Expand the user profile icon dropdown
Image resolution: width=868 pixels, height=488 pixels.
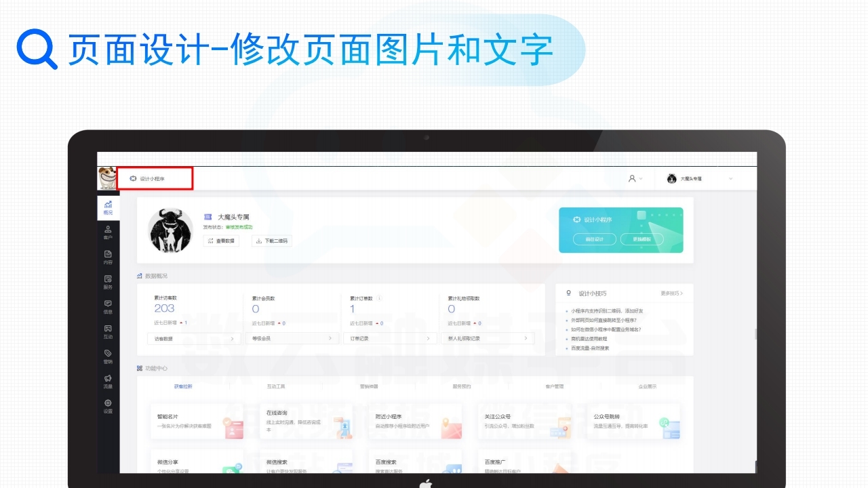[635, 179]
